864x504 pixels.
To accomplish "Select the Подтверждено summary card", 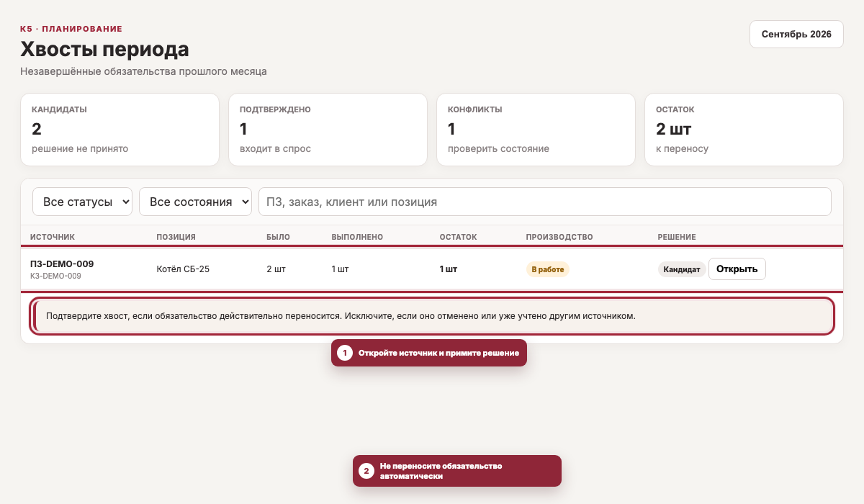I will point(328,130).
